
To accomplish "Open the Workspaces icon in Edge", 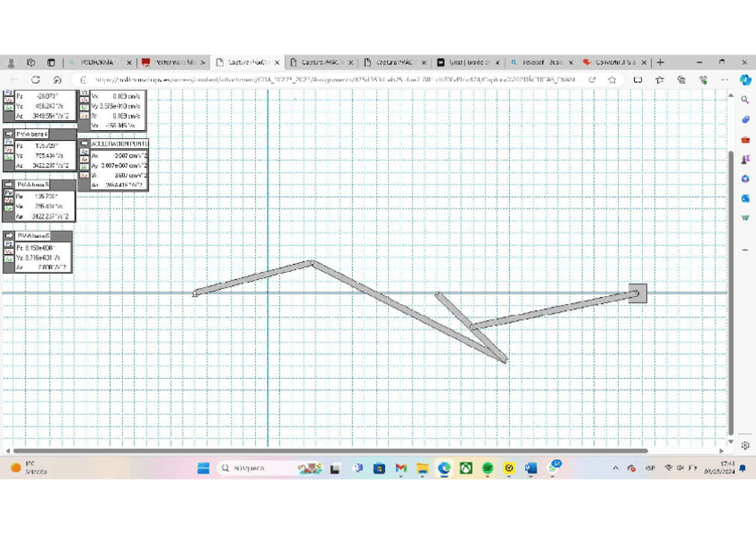I will click(31, 62).
